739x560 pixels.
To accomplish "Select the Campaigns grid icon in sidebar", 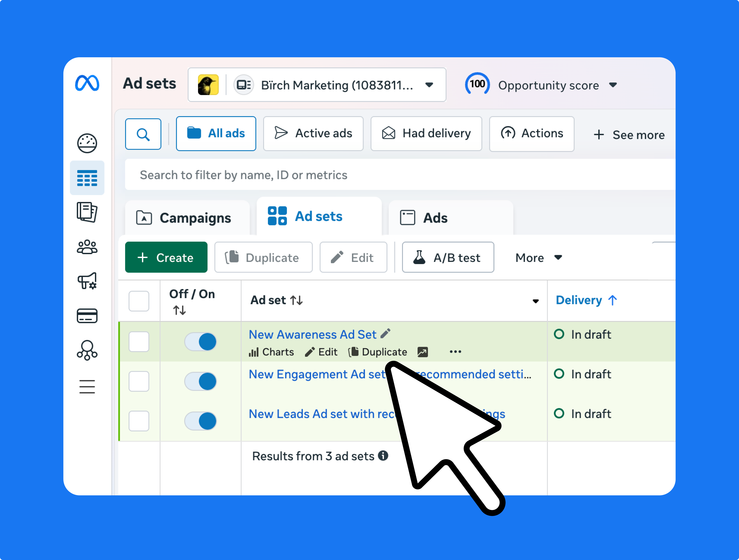I will (87, 178).
